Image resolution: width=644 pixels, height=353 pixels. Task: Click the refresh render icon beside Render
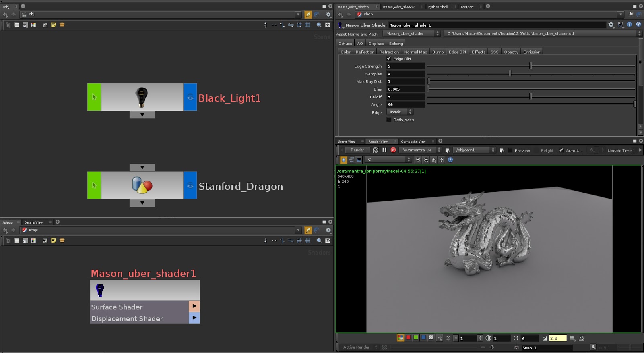click(376, 150)
